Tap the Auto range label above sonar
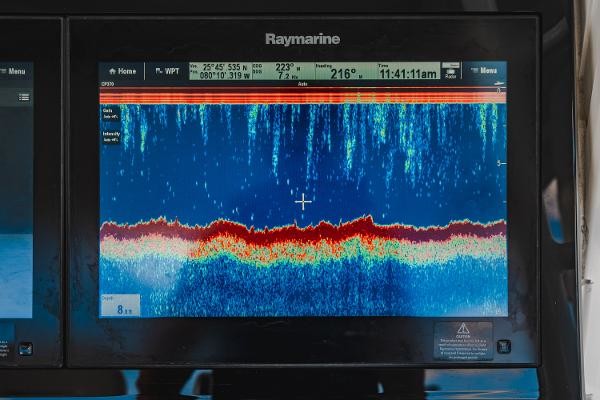600x400 pixels. point(303,84)
